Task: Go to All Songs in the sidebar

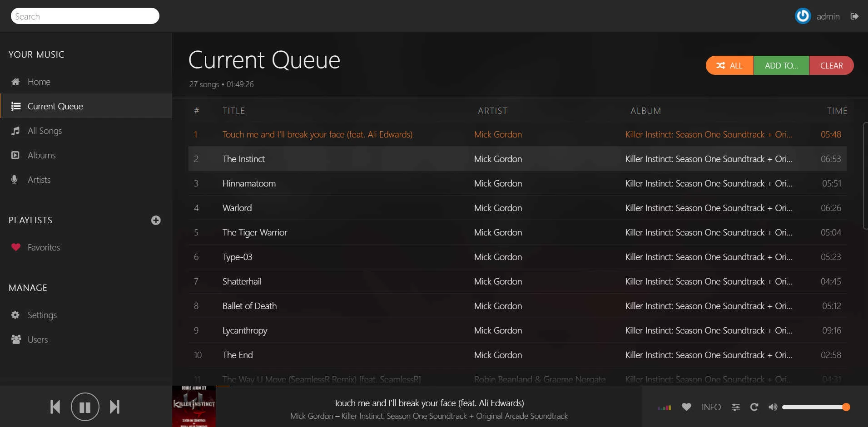Action: [x=45, y=131]
